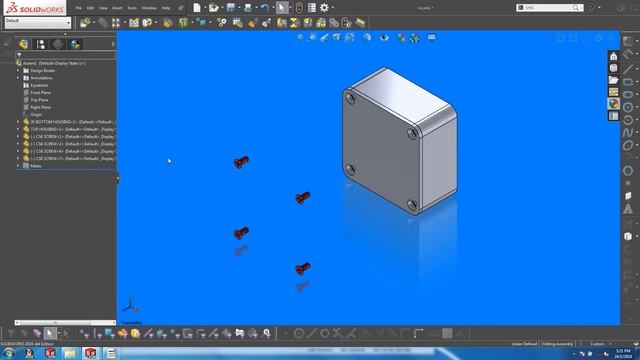Rebuild the model with the traffic light icon

pyautogui.click(x=299, y=7)
